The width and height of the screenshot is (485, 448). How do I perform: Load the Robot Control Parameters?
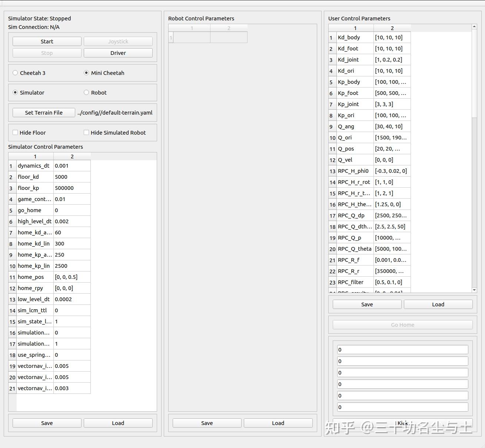tap(278, 423)
